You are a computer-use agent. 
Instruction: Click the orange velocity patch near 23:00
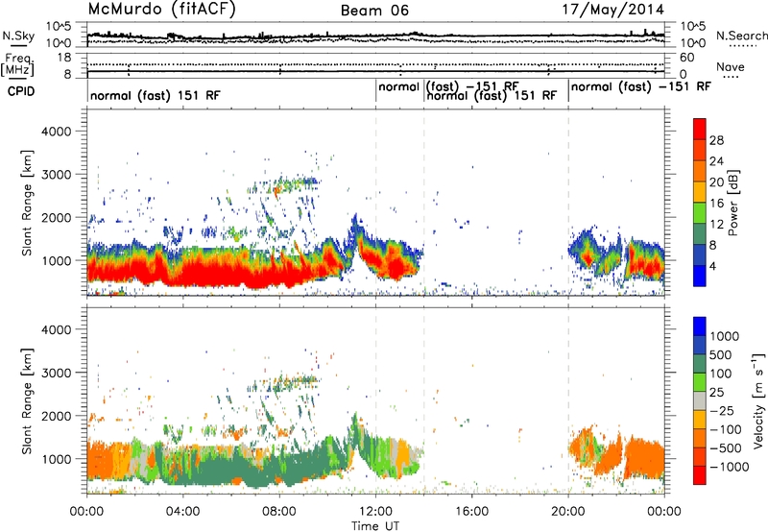pyautogui.click(x=644, y=458)
